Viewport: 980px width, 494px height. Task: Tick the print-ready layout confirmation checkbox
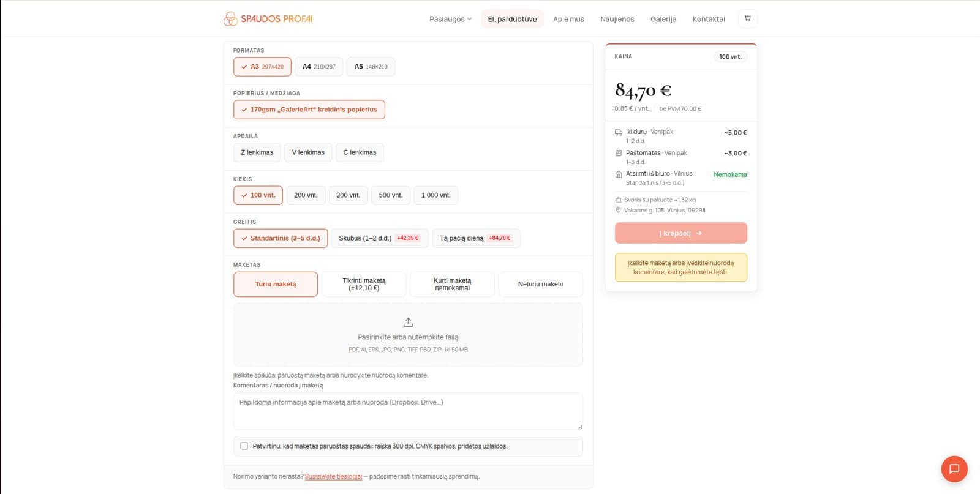pos(244,446)
